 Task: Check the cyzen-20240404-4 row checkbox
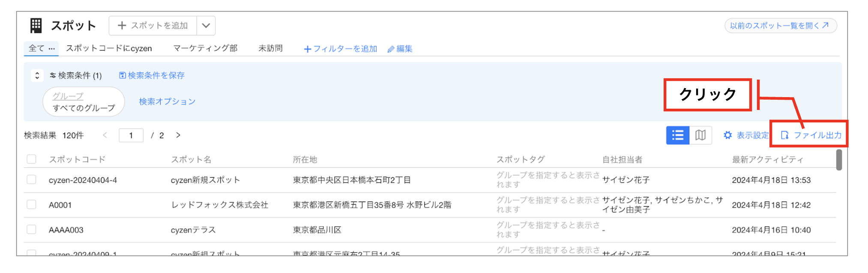pos(31,180)
